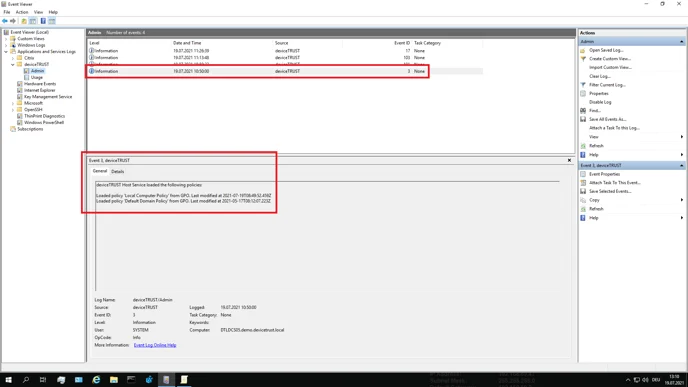Select Subscriptions in the tree
Screen dimensions: 688x387
30,129
